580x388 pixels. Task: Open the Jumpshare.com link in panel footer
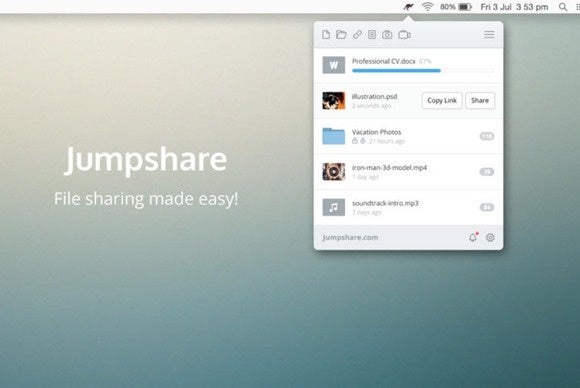(x=350, y=237)
